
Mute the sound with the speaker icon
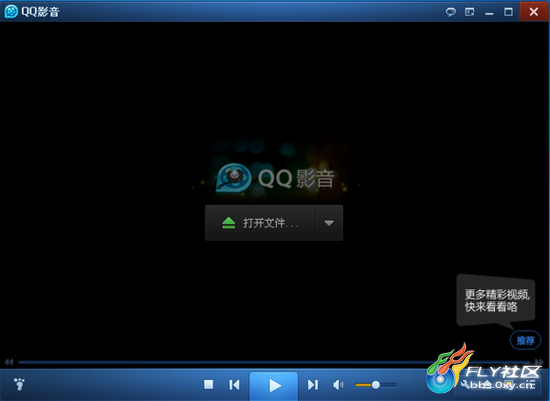coord(338,385)
